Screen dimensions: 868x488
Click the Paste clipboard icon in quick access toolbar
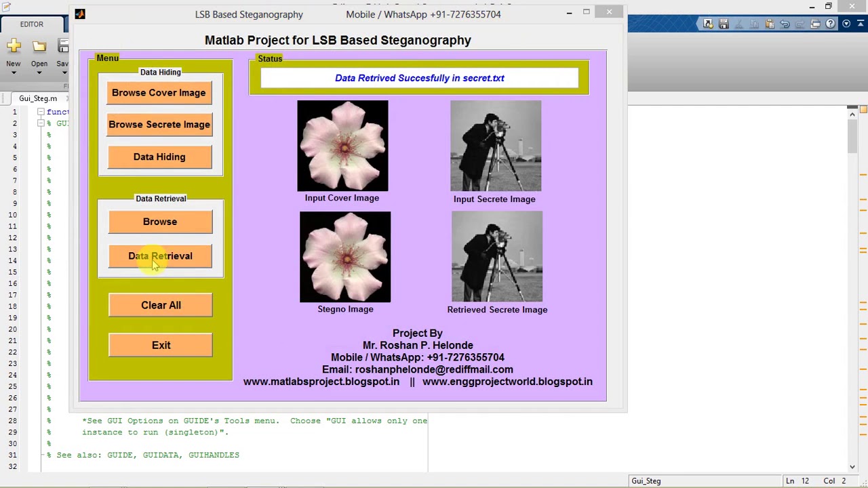[x=770, y=24]
